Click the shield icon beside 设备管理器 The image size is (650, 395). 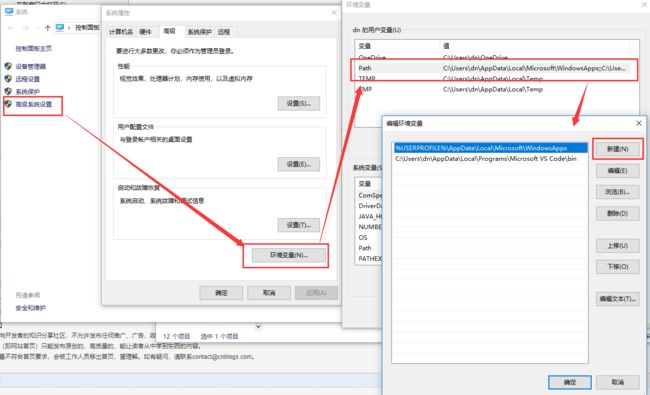pos(8,66)
